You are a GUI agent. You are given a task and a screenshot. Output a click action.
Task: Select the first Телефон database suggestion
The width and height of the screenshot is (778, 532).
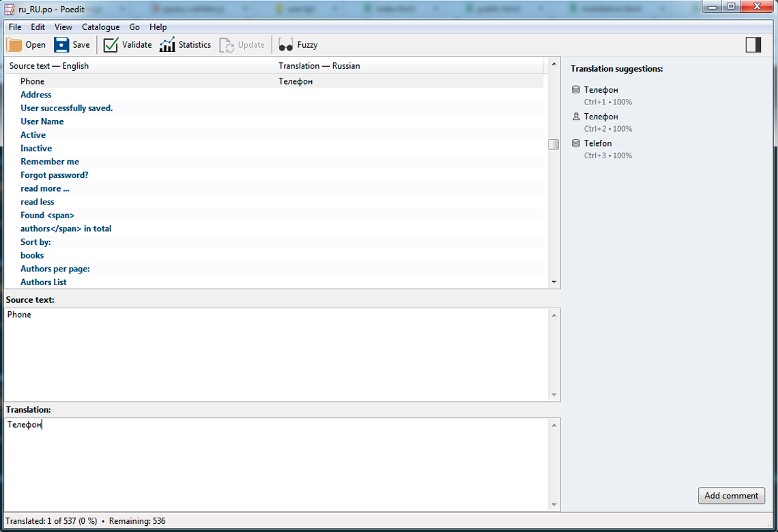pyautogui.click(x=601, y=90)
